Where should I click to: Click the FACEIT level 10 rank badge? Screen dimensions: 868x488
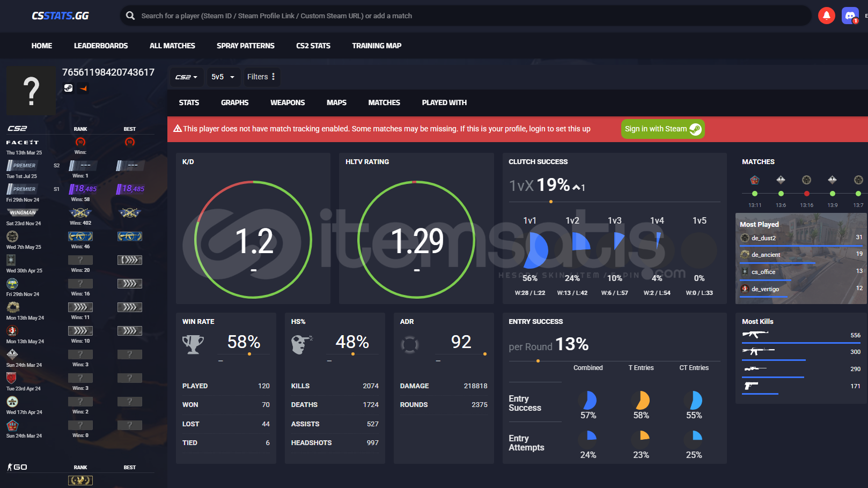coord(80,142)
